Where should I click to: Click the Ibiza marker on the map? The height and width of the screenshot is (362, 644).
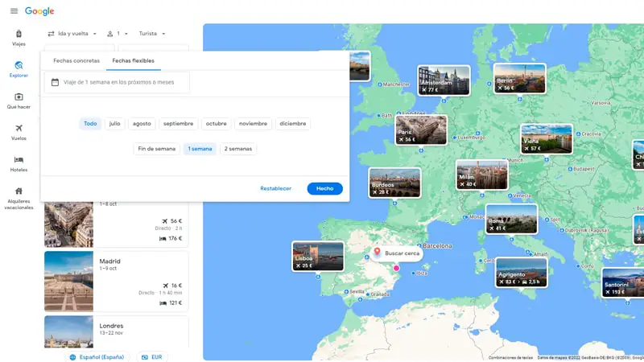pyautogui.click(x=413, y=273)
